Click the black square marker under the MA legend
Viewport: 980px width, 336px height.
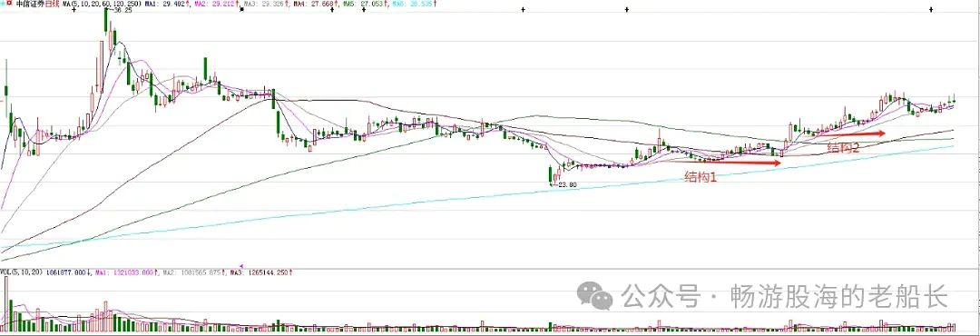coord(242,9)
